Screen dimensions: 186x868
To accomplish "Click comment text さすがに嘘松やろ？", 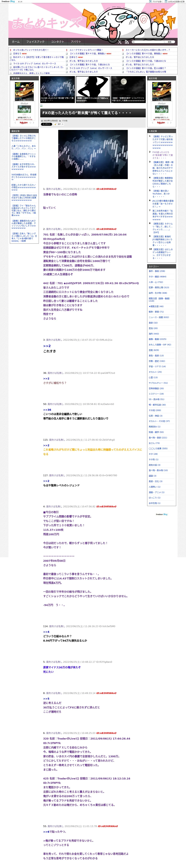I will coord(55,383).
